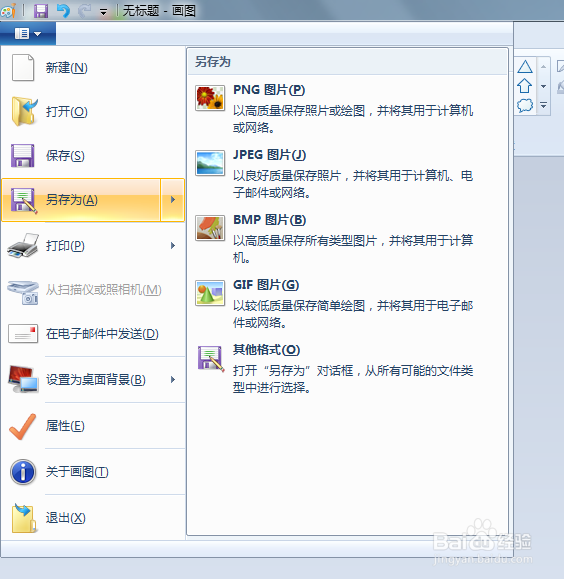Screen dimensions: 564x579
Task: Click the shapes thumbnail for GIF 图片(G)
Action: [210, 293]
